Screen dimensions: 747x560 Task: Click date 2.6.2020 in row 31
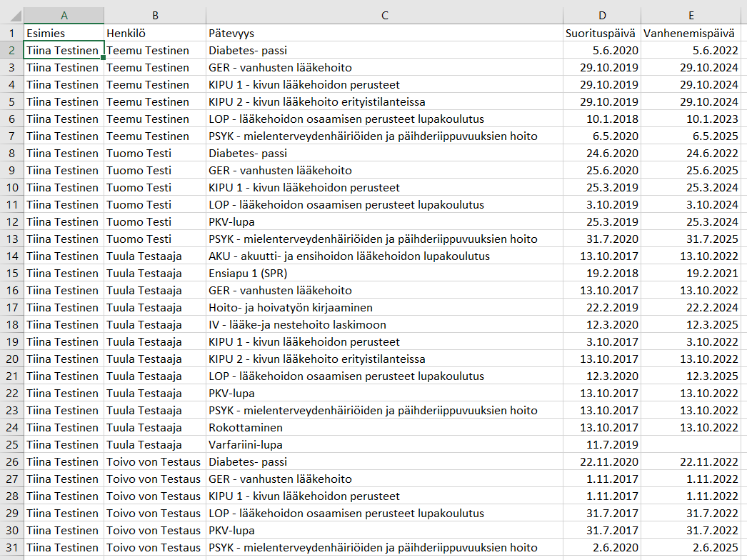pyautogui.click(x=602, y=548)
